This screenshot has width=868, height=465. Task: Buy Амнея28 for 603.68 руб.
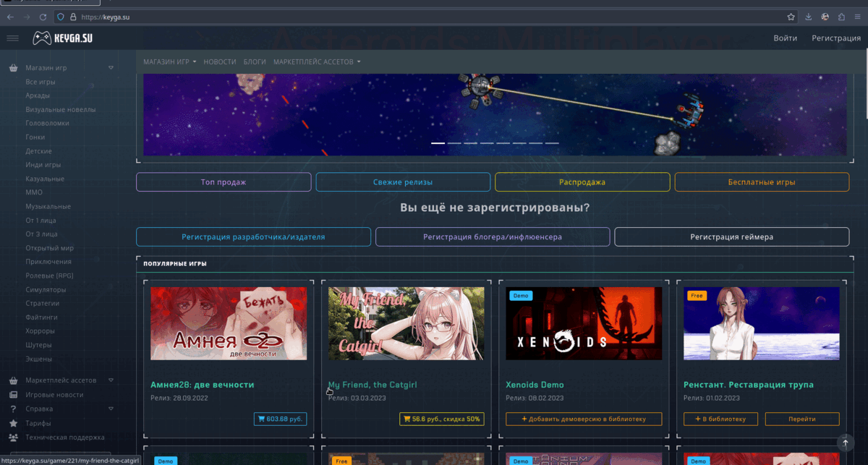[280, 419]
